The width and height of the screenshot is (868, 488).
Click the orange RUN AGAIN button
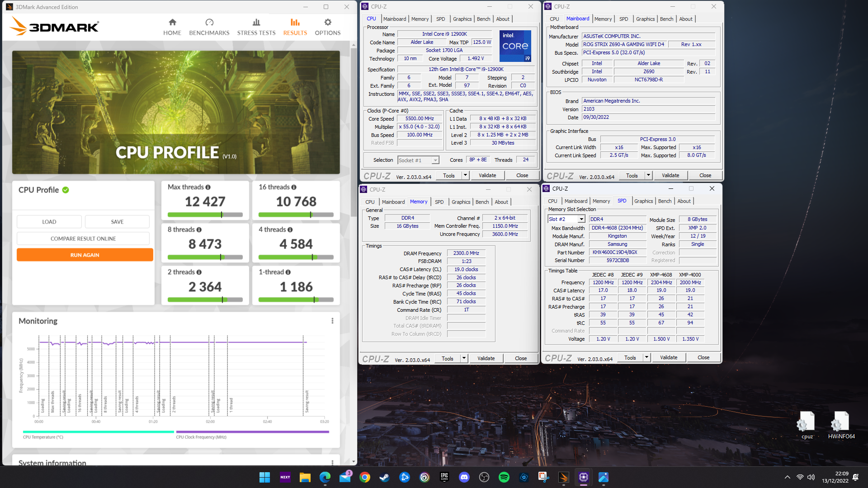pos(85,255)
